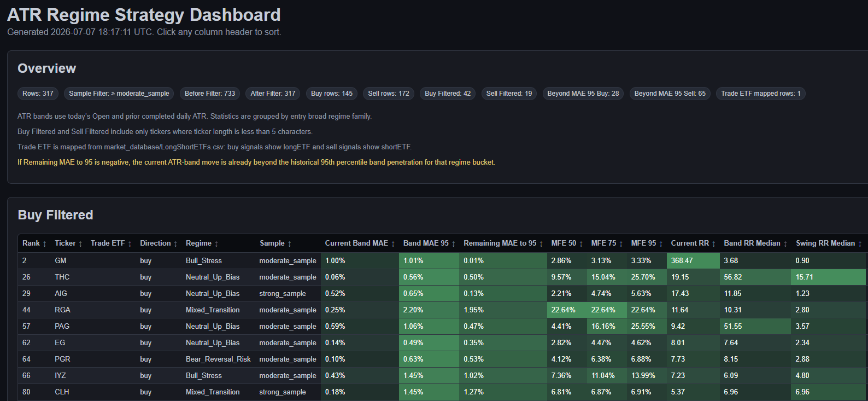868x401 pixels.
Task: Click the 'Sample Filter: ≥ moderate_sample' pill
Action: [119, 94]
